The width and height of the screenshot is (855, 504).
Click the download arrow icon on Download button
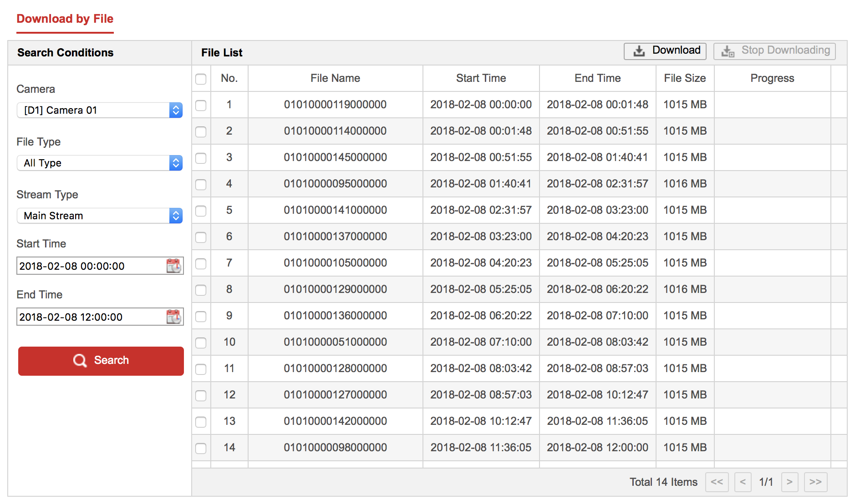(x=639, y=50)
